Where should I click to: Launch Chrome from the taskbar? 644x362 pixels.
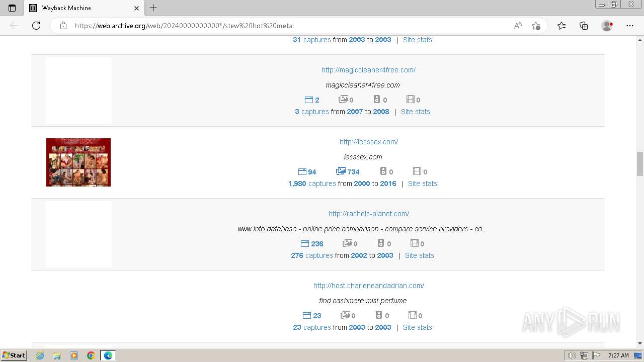pyautogui.click(x=91, y=355)
